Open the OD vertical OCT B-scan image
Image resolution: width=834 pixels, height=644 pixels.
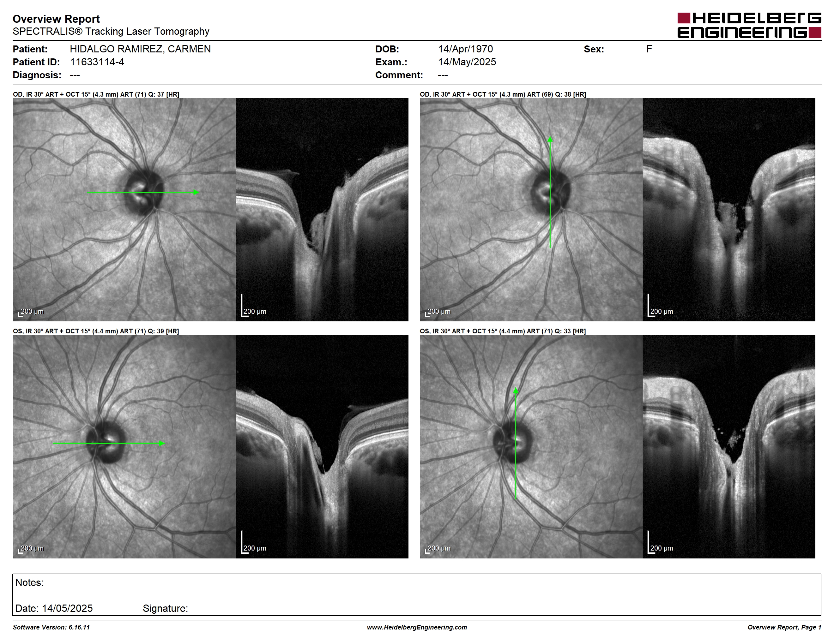729,209
